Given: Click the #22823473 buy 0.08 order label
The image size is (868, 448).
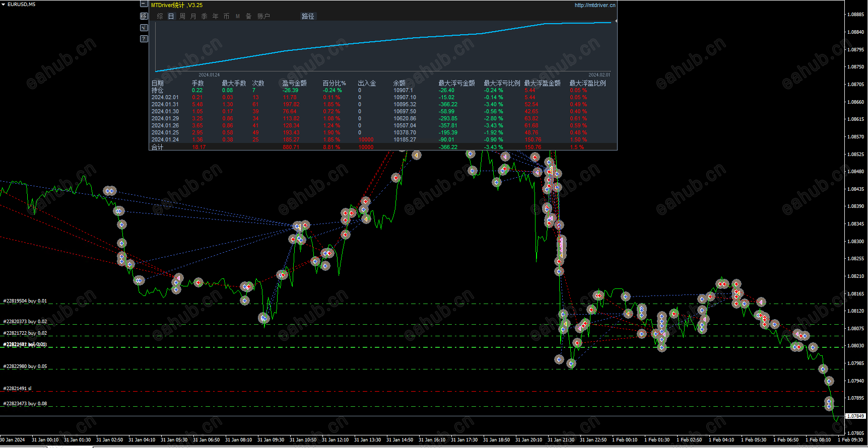Looking at the screenshot, I should tap(25, 404).
